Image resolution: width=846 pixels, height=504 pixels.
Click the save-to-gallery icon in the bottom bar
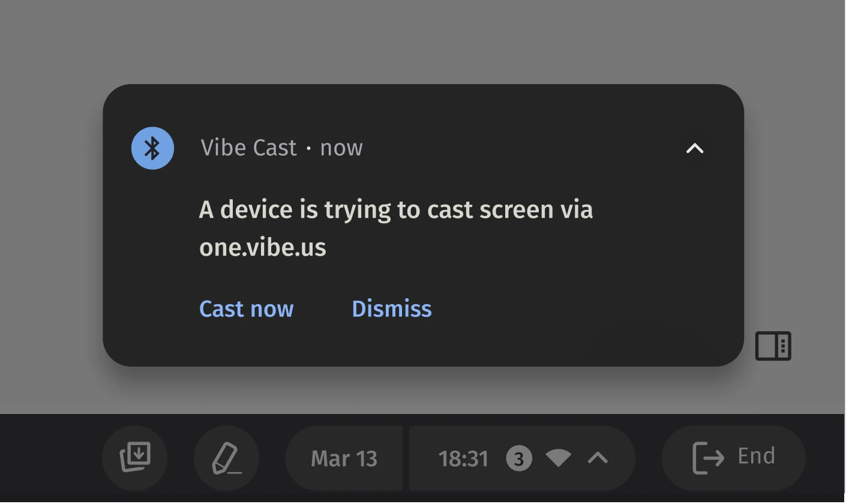pyautogui.click(x=135, y=458)
